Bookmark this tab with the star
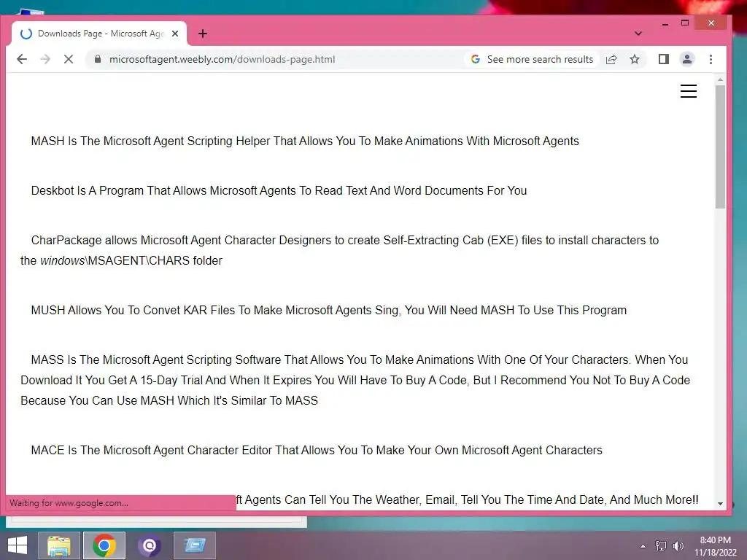Image resolution: width=747 pixels, height=560 pixels. (x=635, y=59)
